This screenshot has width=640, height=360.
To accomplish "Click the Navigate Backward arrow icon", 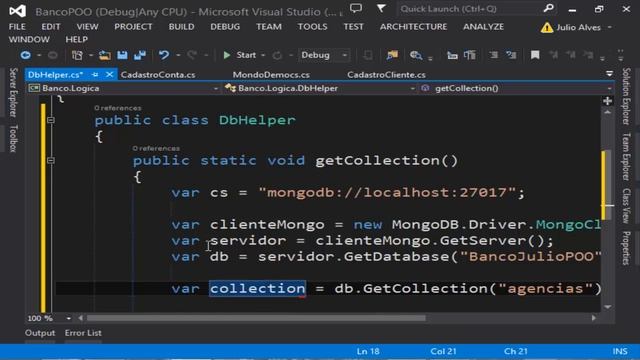I will coord(25,55).
